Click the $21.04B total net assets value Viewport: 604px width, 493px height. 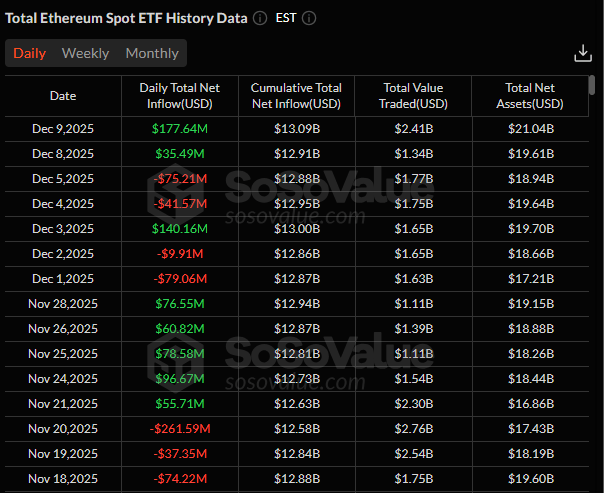529,128
